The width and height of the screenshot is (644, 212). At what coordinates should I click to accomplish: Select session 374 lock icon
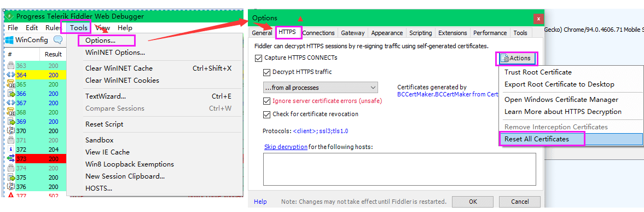click(x=11, y=168)
